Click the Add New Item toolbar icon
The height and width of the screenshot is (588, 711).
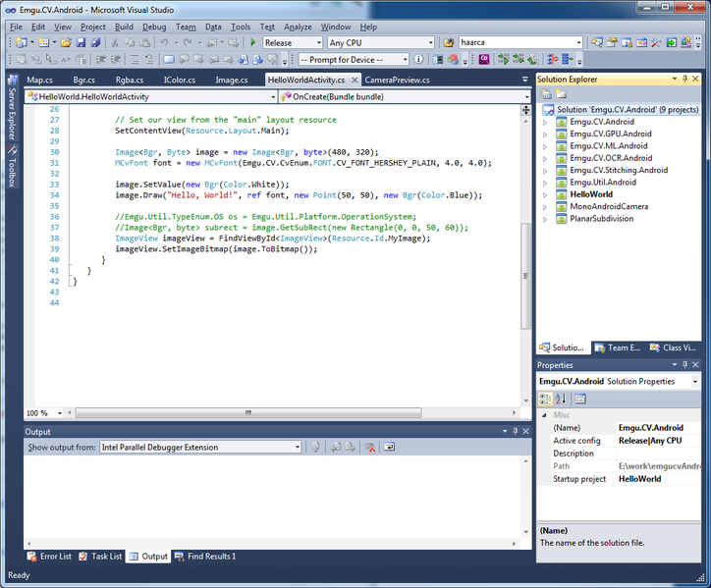click(x=43, y=42)
